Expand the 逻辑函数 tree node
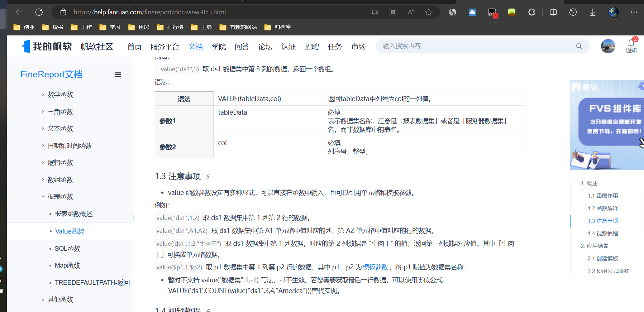Image resolution: width=644 pixels, height=312 pixels. pyautogui.click(x=43, y=163)
